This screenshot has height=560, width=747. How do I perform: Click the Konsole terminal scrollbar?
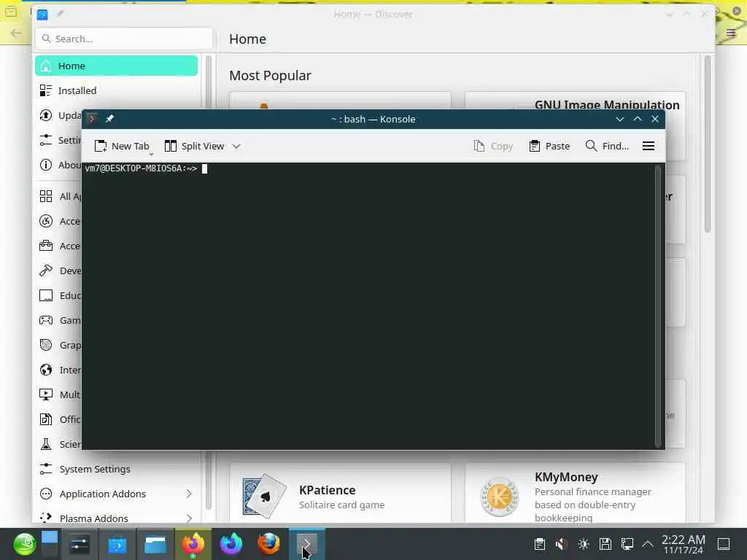click(x=658, y=306)
